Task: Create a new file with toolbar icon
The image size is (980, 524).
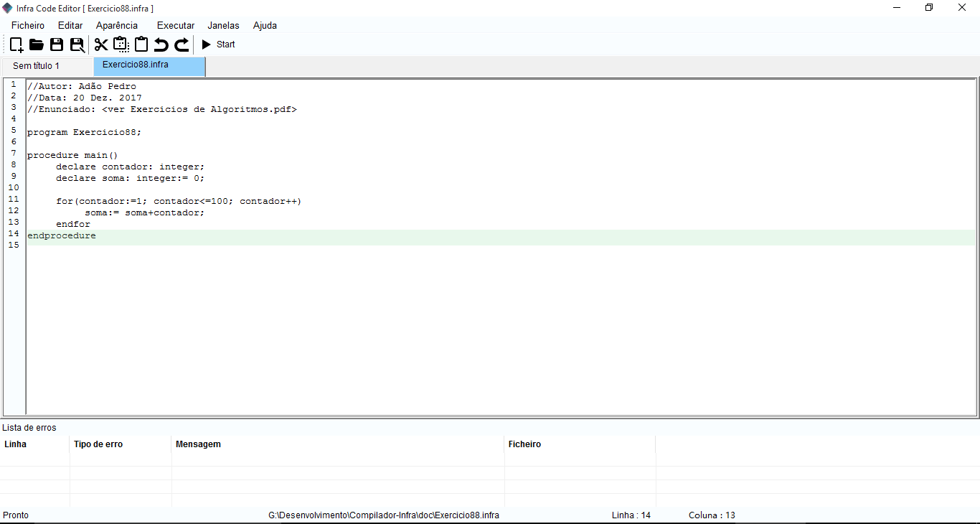Action: tap(17, 45)
